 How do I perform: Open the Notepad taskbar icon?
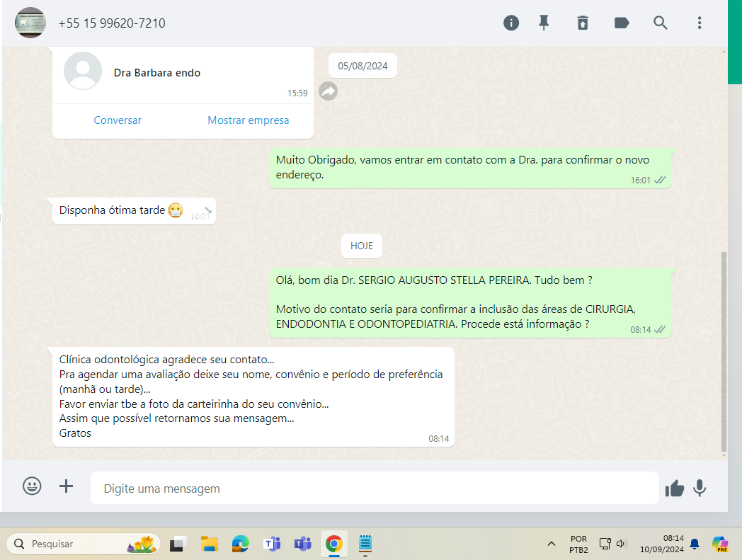pos(365,544)
